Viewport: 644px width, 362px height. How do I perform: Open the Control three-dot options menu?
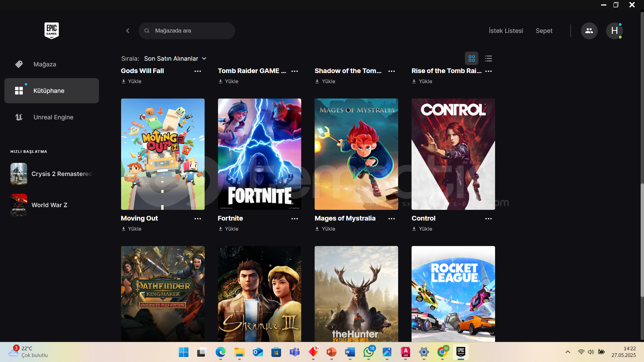pos(488,219)
